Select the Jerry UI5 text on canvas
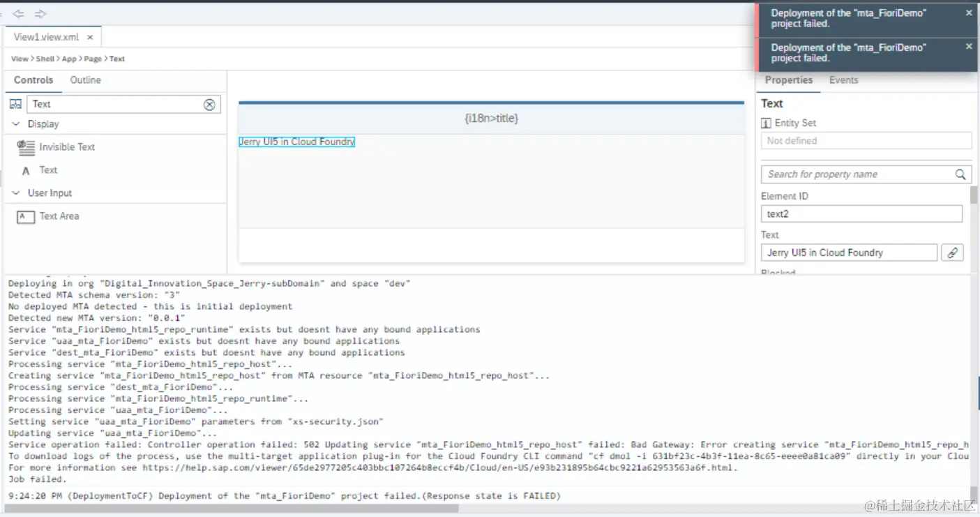Viewport: 980px width, 517px height. click(297, 142)
